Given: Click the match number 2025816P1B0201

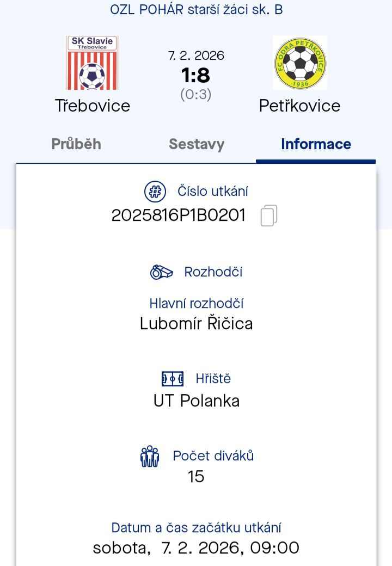Looking at the screenshot, I should [179, 216].
